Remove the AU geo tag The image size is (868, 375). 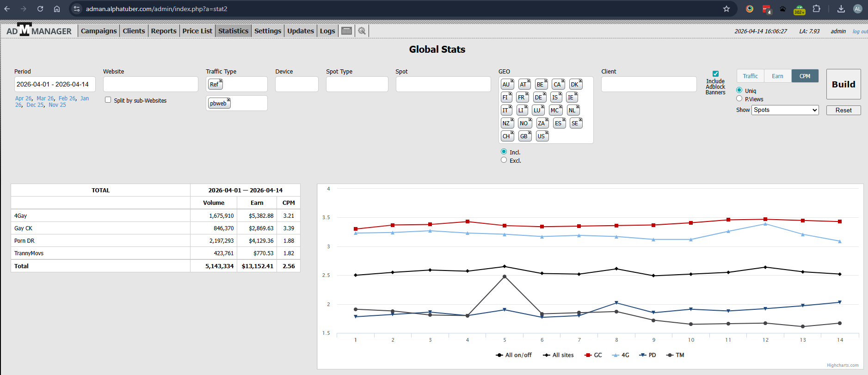click(x=512, y=81)
